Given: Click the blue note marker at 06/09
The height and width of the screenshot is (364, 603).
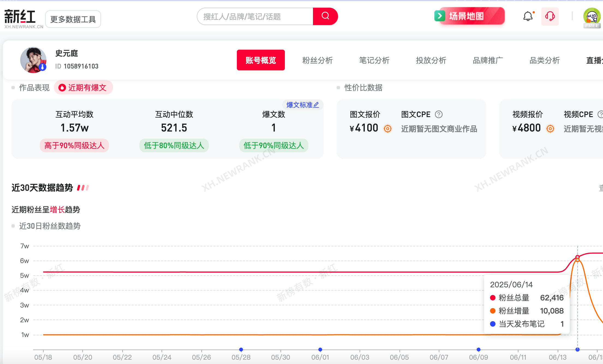Looking at the screenshot, I should tap(479, 350).
